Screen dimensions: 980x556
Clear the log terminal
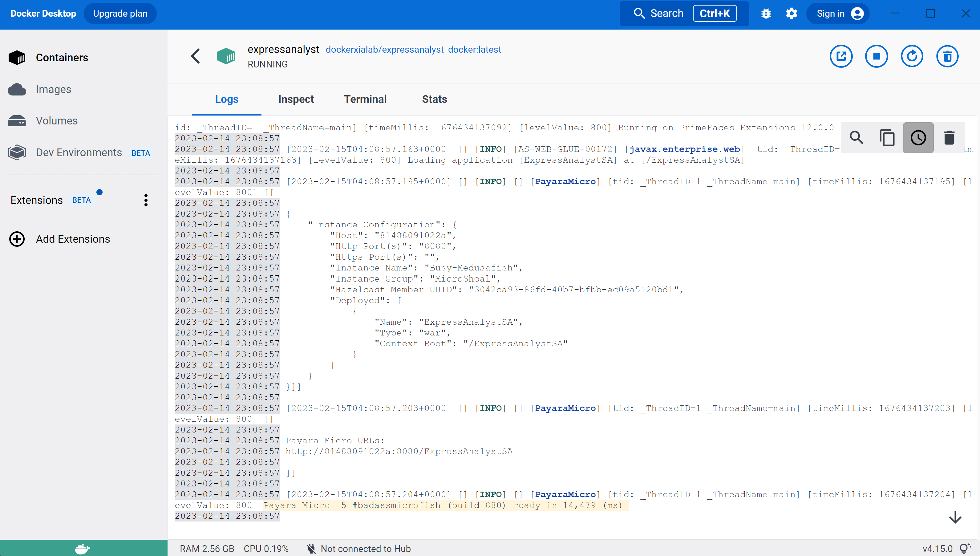[949, 137]
